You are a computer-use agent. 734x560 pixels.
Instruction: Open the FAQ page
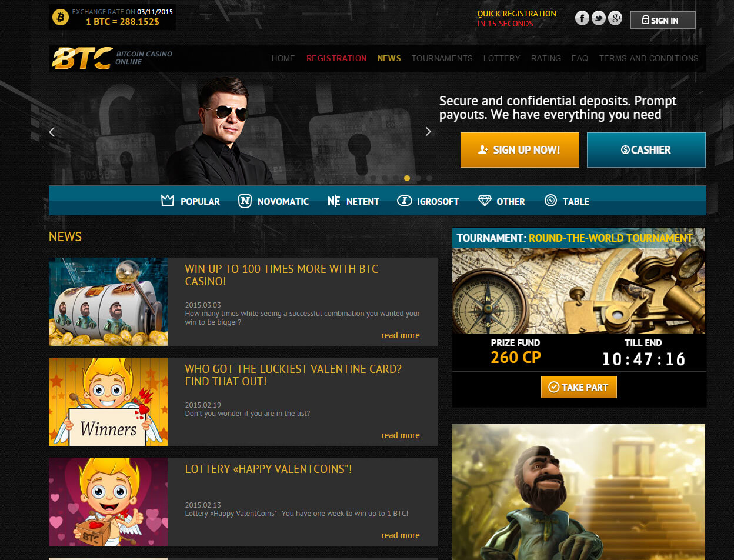click(580, 58)
